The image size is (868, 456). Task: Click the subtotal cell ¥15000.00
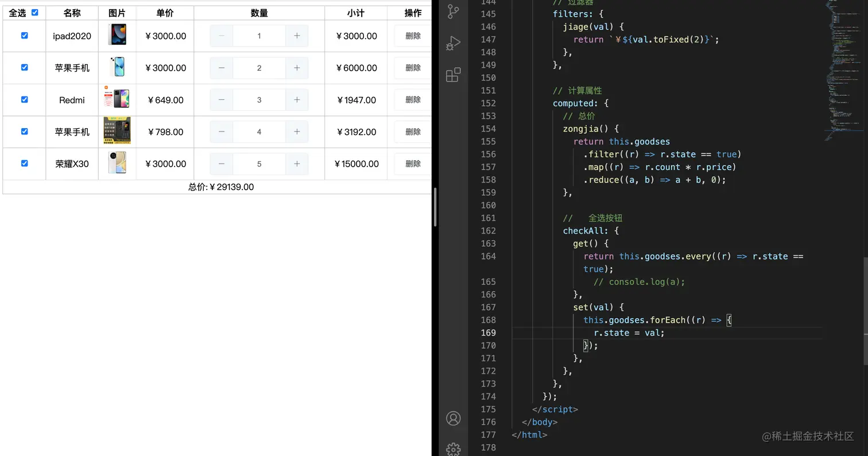(356, 164)
